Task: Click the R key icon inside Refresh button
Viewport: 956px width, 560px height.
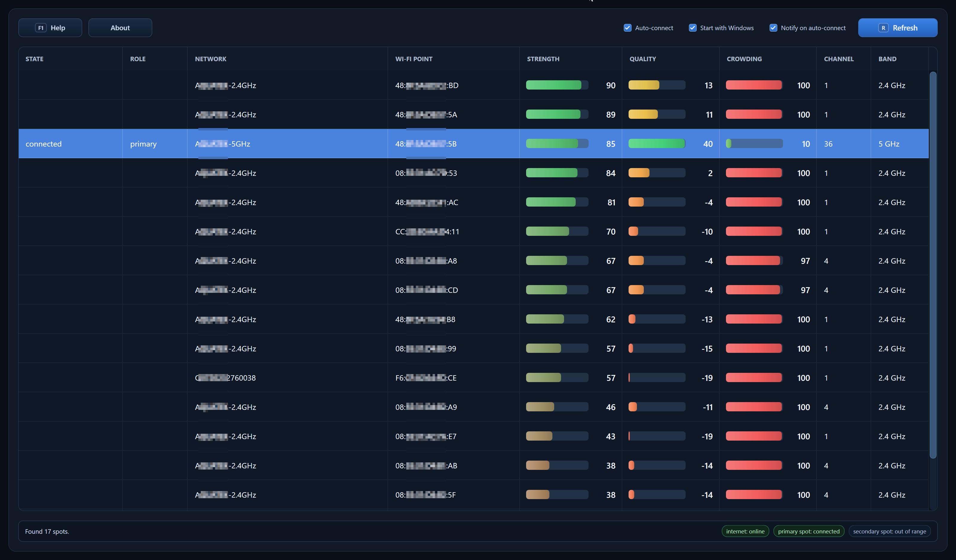Action: pyautogui.click(x=883, y=28)
